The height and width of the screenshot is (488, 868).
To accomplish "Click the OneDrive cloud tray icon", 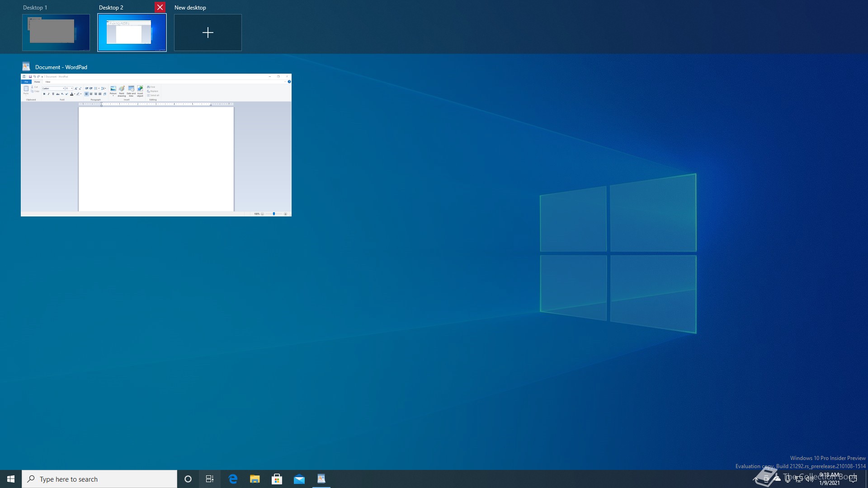I will (777, 479).
